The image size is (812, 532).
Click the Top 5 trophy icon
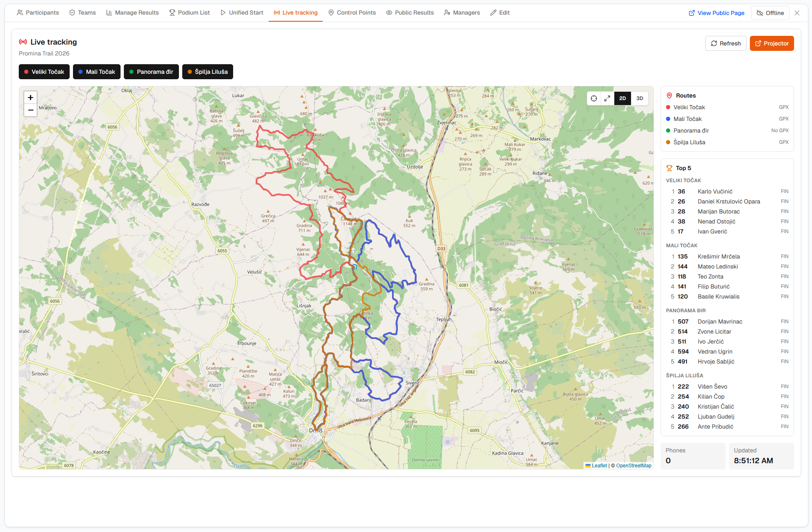point(669,168)
